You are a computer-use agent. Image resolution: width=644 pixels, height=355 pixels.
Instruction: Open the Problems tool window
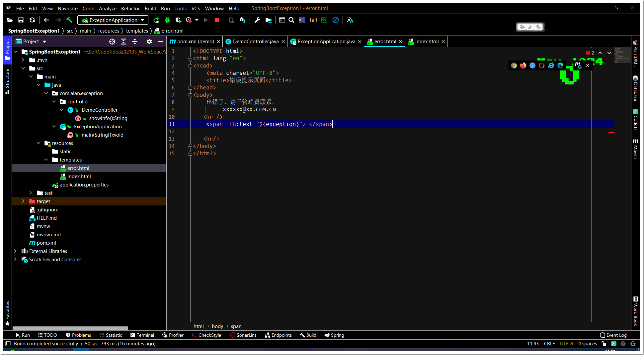78,335
